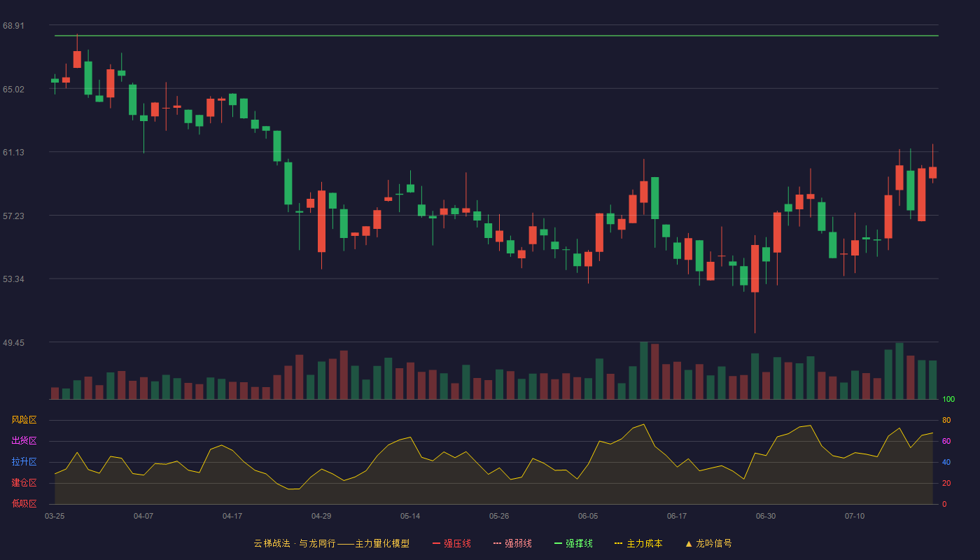Click the 80 indicator scale value
This screenshot has width=980, height=560.
pos(946,420)
